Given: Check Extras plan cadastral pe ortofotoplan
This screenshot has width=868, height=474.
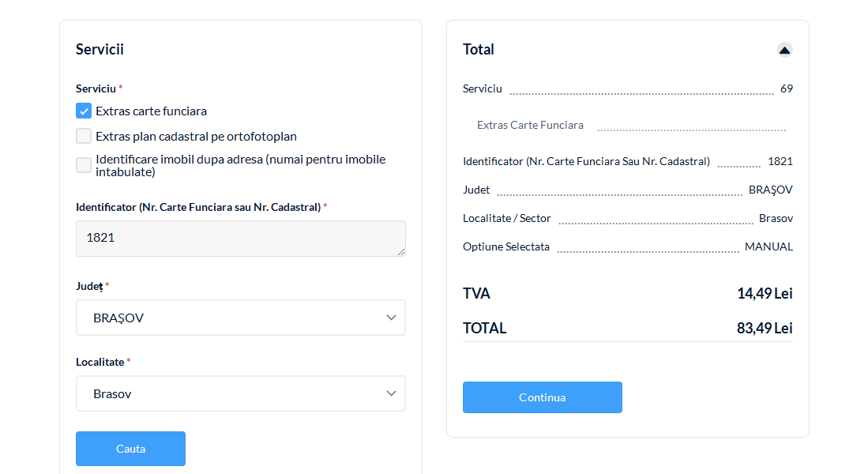Looking at the screenshot, I should coord(84,136).
